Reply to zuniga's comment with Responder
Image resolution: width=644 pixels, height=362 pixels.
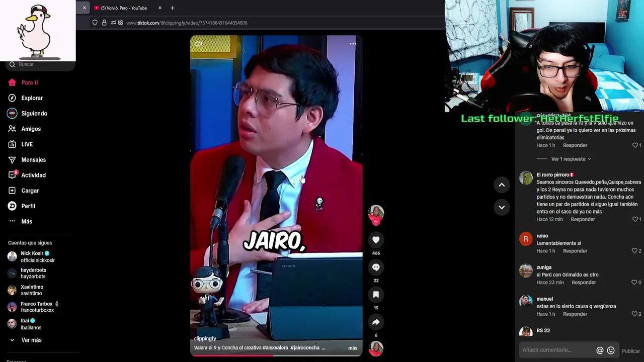[x=584, y=282]
